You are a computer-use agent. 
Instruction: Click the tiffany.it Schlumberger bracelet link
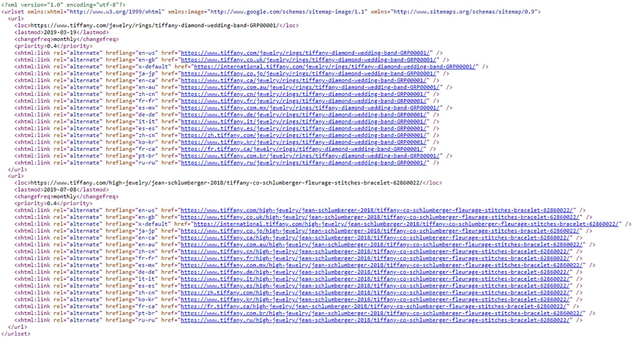pos(375,278)
